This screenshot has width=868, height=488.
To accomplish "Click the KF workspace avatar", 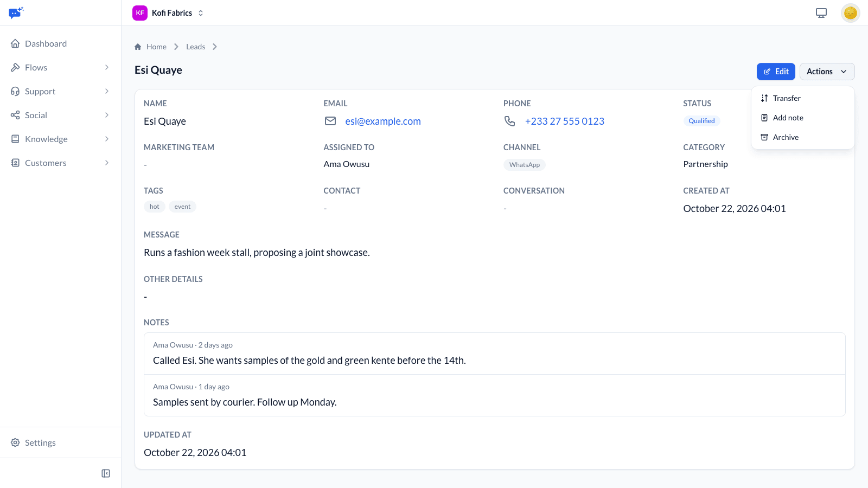I will pos(140,13).
